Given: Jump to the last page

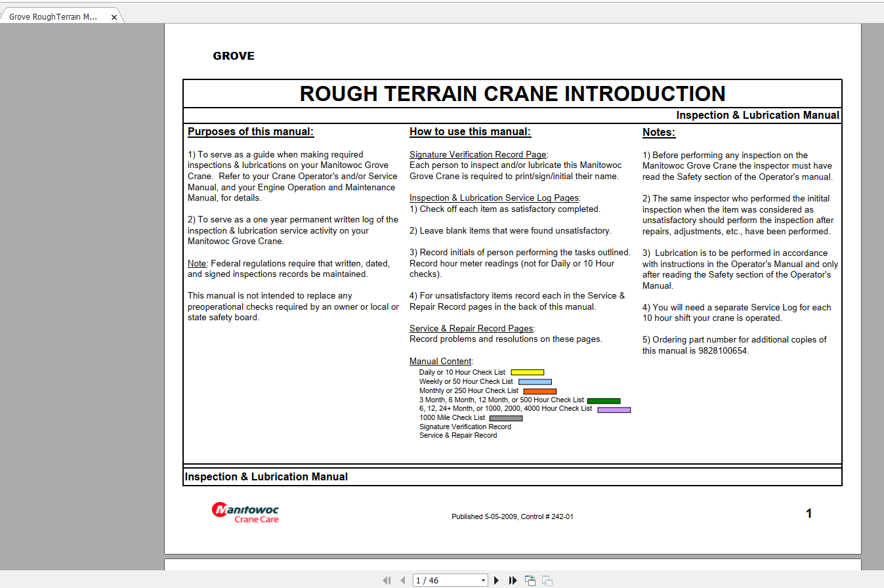Looking at the screenshot, I should [x=513, y=580].
